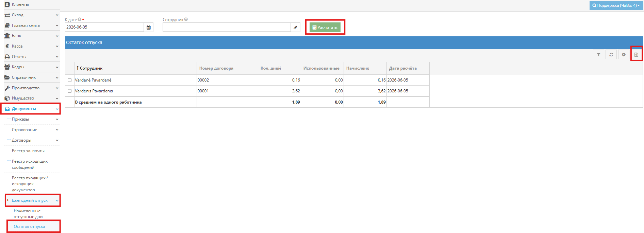Expand the Касса menu chevron
This screenshot has width=644, height=233.
57,46
